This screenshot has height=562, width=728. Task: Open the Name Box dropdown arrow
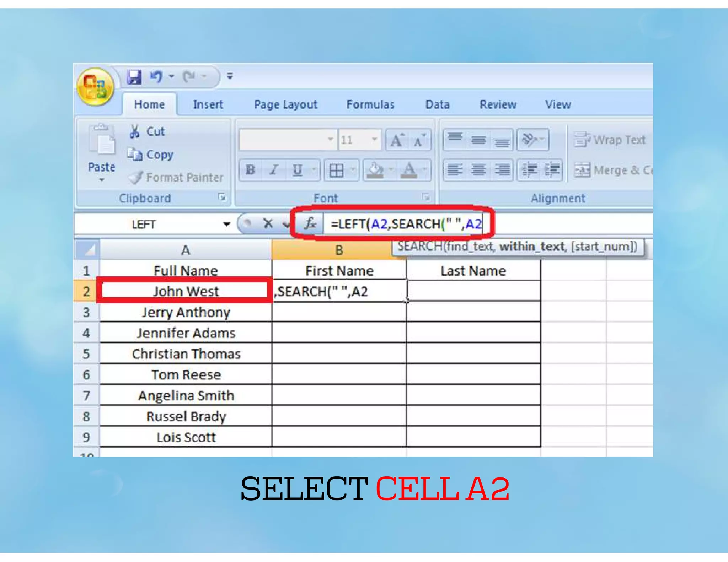click(x=226, y=224)
